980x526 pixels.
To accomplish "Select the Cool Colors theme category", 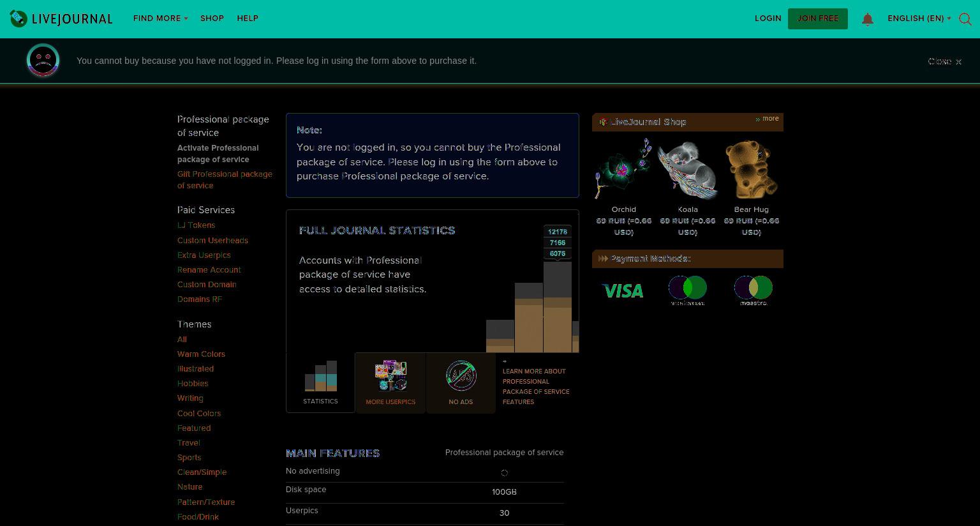I will [x=199, y=414].
